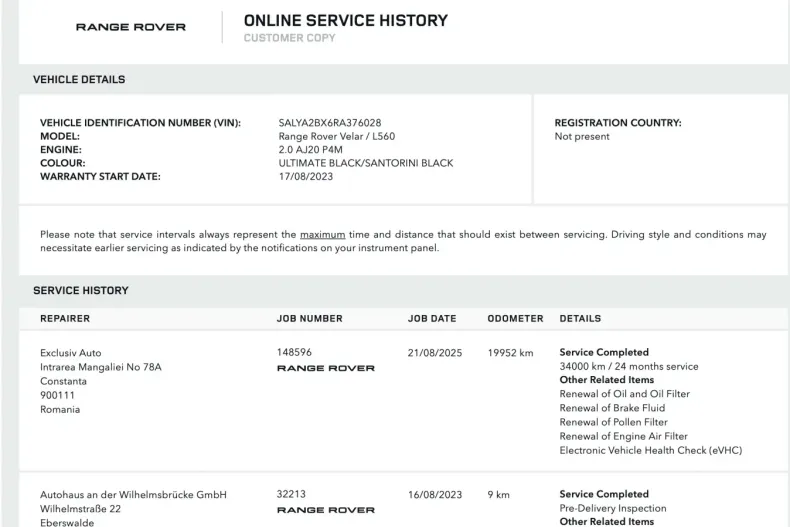Click the 'CUSTOMER COPY' subtitle

click(290, 38)
